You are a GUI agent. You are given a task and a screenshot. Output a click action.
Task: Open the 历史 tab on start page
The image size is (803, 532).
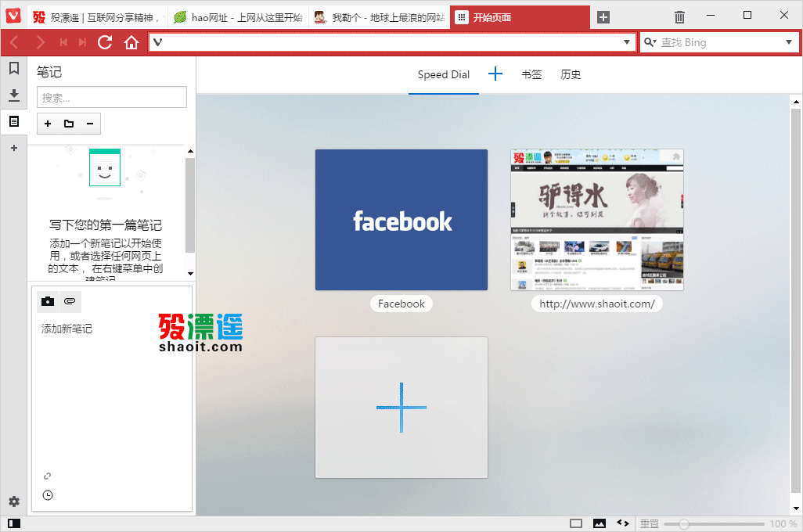click(571, 75)
